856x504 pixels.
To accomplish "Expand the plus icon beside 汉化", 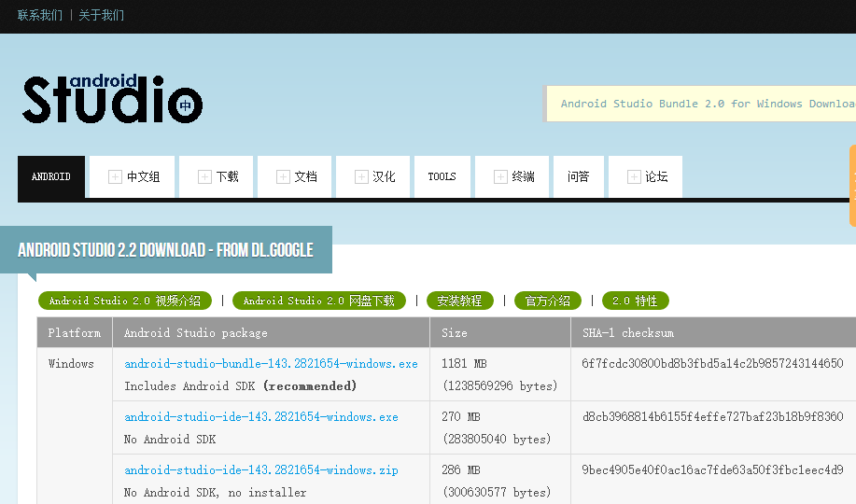I will click(361, 177).
